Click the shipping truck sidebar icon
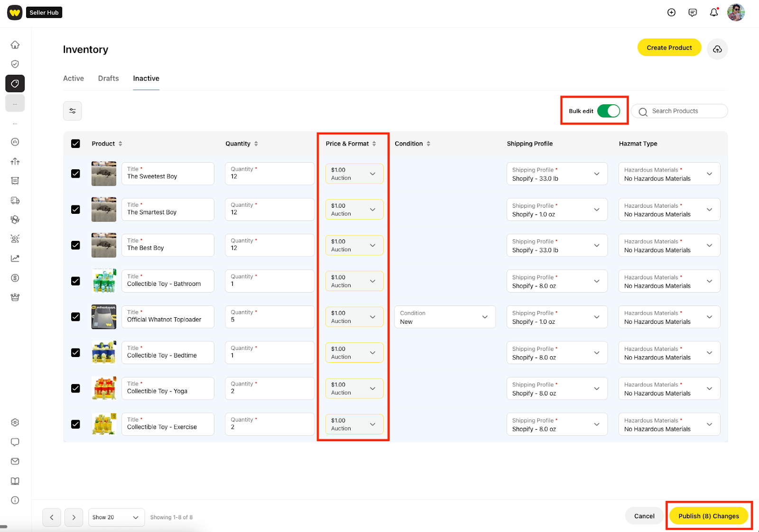759x532 pixels. click(x=15, y=201)
